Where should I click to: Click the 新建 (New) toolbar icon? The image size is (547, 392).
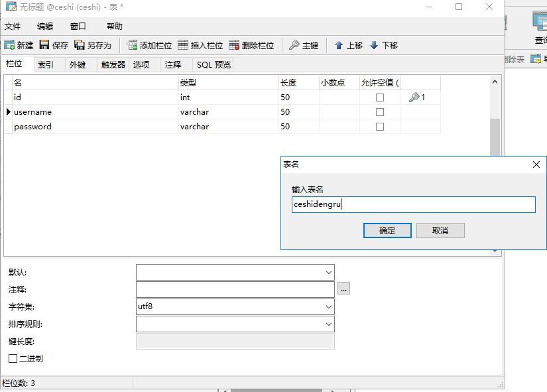tap(9, 45)
